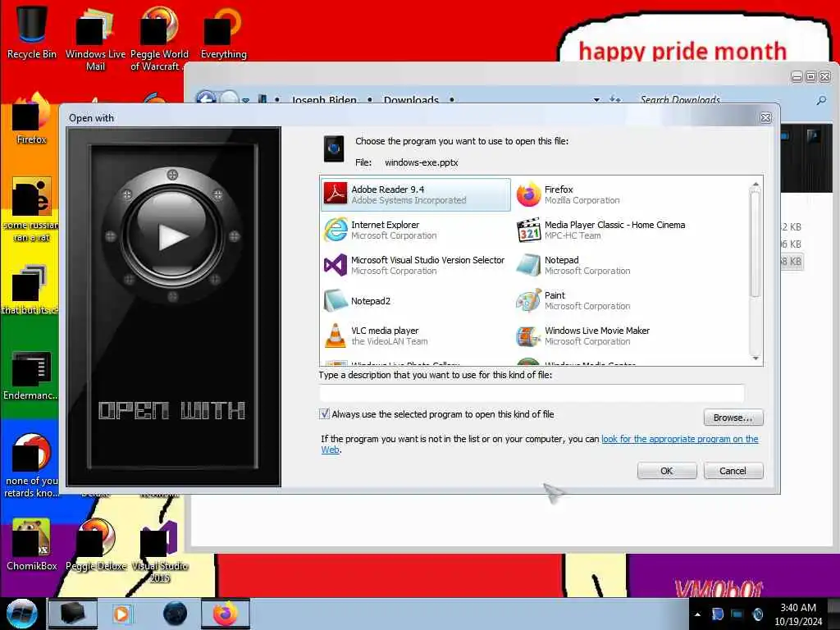The image size is (840, 630).
Task: Toggle Always use the selected program checkbox
Action: click(324, 414)
